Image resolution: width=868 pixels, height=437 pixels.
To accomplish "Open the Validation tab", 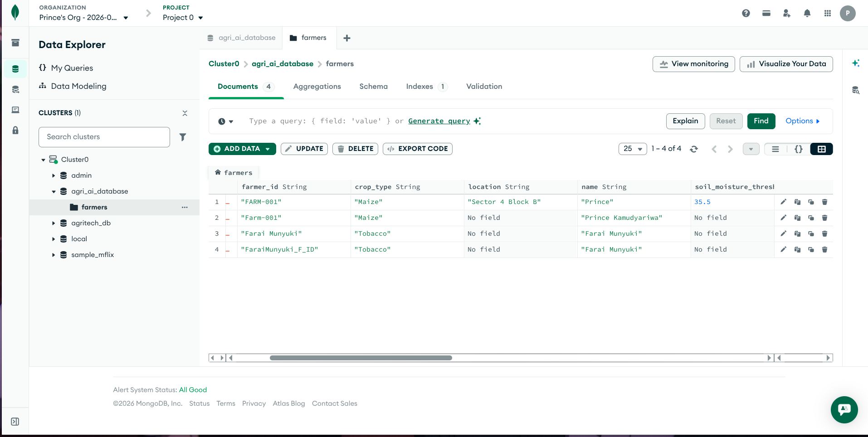I will pos(484,87).
